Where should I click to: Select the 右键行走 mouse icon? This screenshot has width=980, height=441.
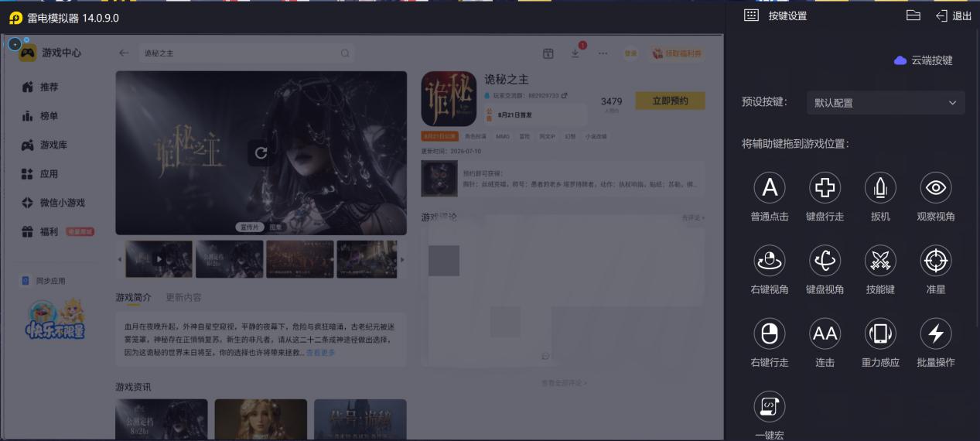(770, 333)
